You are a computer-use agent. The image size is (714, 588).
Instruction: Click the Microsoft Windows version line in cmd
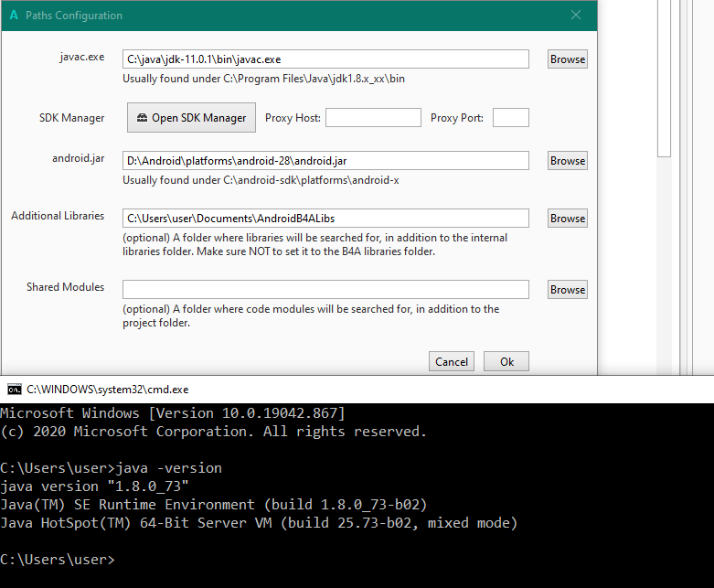click(x=173, y=413)
